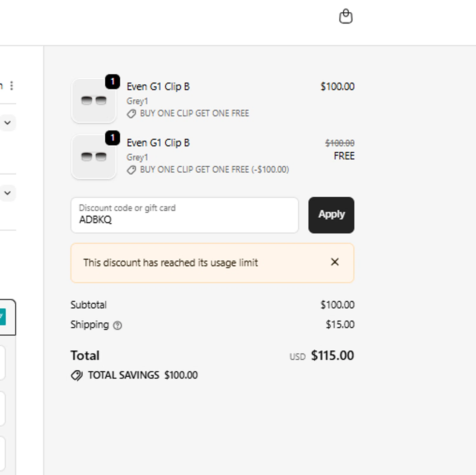Open first Even G1 Clip B thumbnail
476x475 pixels.
[x=94, y=101]
